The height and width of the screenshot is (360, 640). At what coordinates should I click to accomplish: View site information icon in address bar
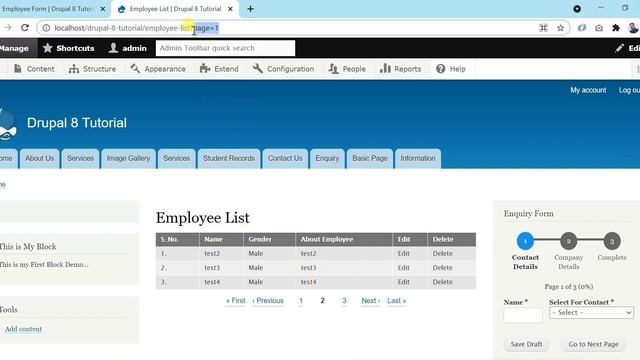46,28
